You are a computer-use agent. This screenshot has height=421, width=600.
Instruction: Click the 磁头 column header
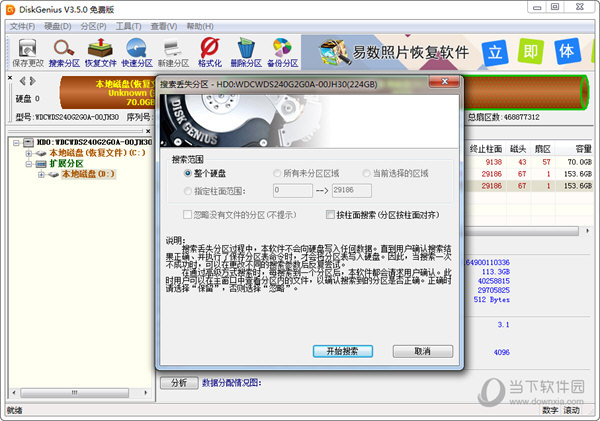[518, 149]
